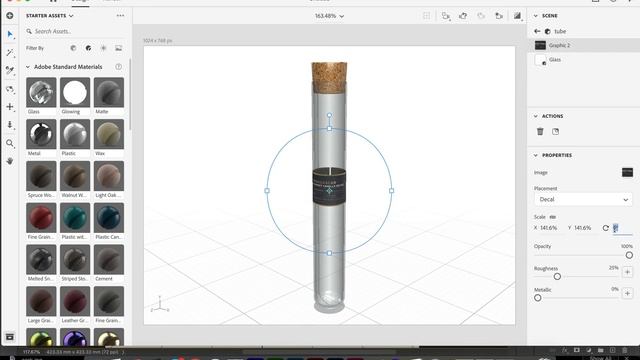Open the assets panel icon at bottom left
The image size is (640, 360).
pos(10,337)
